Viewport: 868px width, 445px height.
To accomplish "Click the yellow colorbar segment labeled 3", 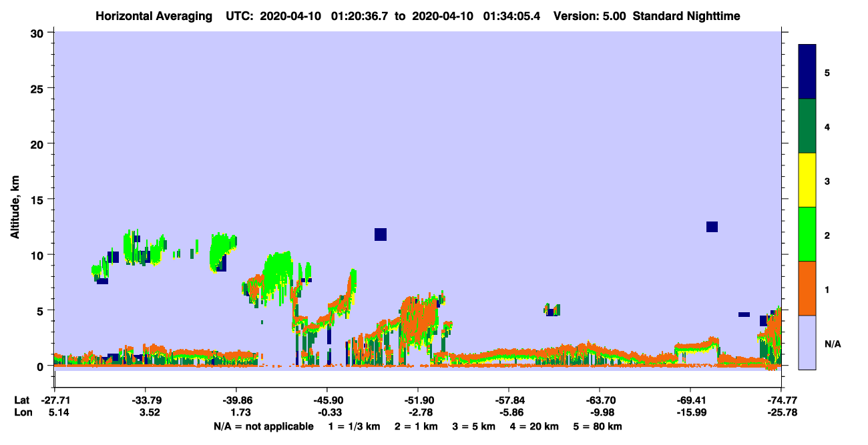I will [807, 180].
